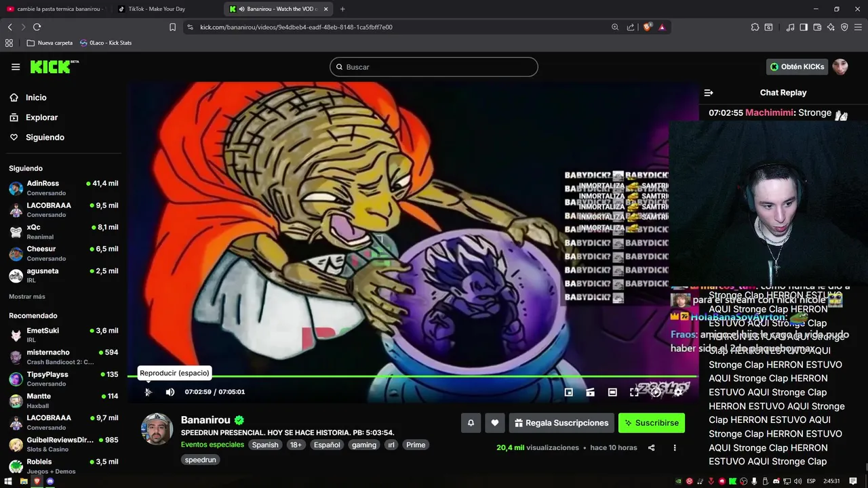Image resolution: width=868 pixels, height=488 pixels.
Task: Open xQc followed channel
Action: 63,232
